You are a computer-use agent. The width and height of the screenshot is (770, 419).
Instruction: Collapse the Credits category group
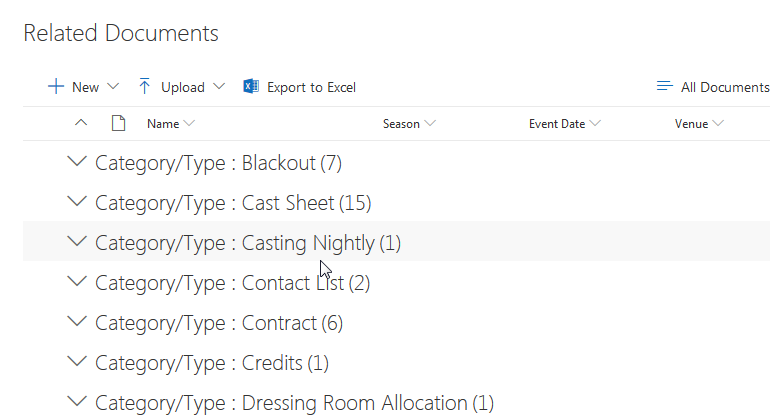coord(76,362)
